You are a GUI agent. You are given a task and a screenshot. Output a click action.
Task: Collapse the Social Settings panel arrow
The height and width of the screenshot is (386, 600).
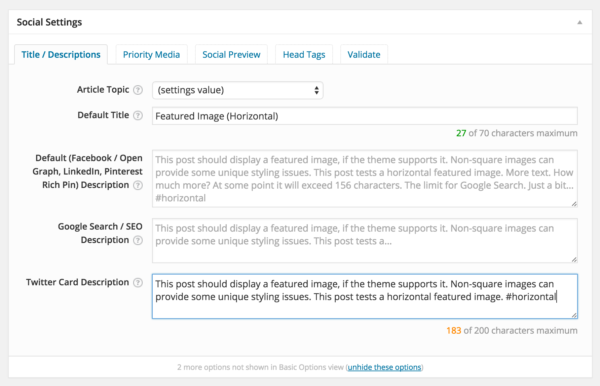580,23
